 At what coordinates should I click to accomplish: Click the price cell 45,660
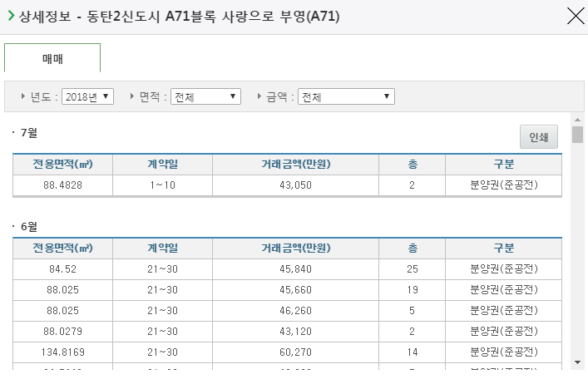295,289
